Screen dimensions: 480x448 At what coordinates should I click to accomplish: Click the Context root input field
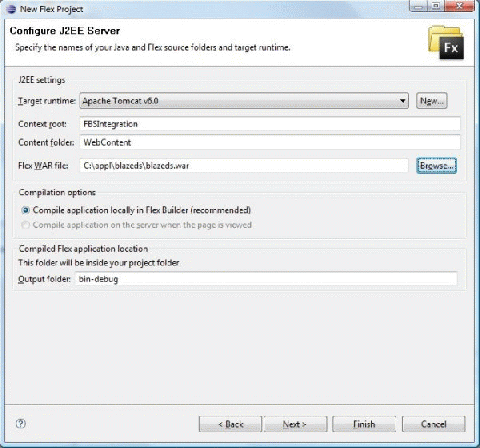click(270, 124)
